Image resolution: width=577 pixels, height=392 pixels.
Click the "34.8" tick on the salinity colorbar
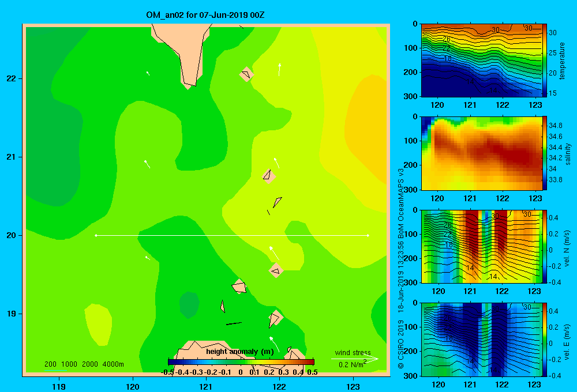[556, 126]
